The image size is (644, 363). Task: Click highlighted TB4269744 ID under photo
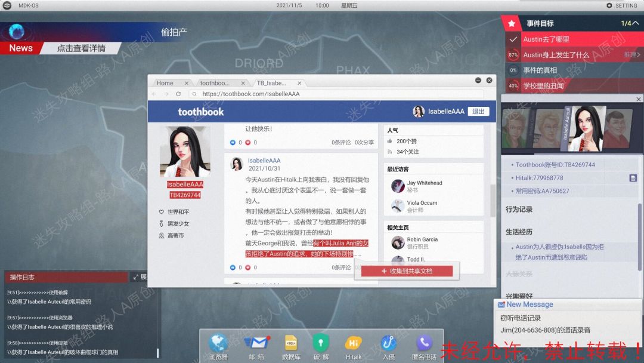[x=185, y=195]
